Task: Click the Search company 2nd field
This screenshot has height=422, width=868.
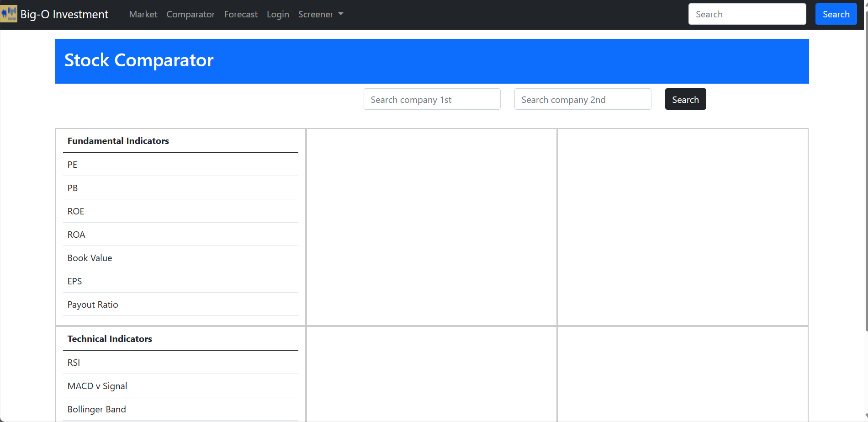Action: (582, 99)
